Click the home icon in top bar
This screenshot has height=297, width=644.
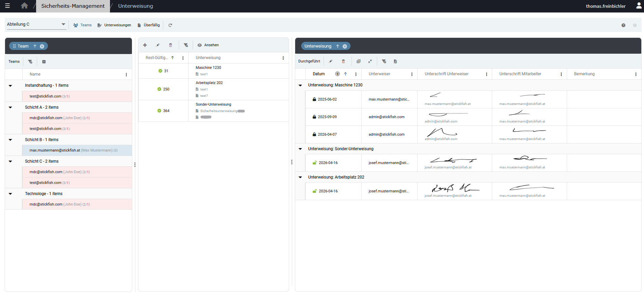coord(24,6)
